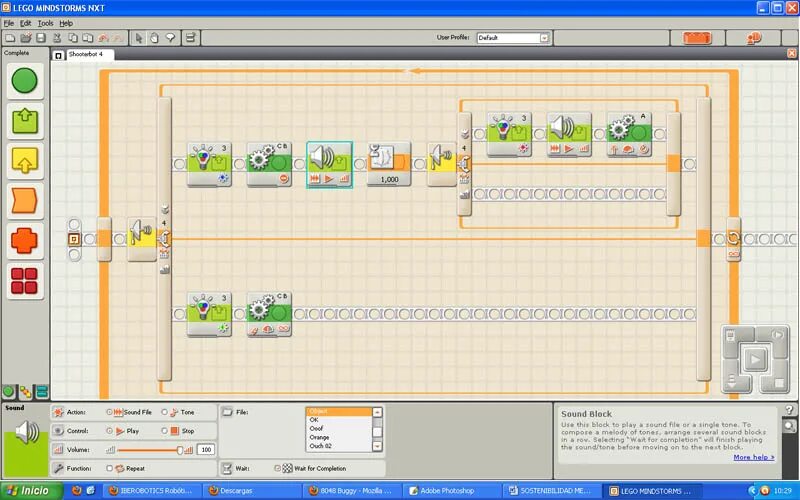Open the red Advanced blocks palette group
800x500 pixels.
click(24, 281)
